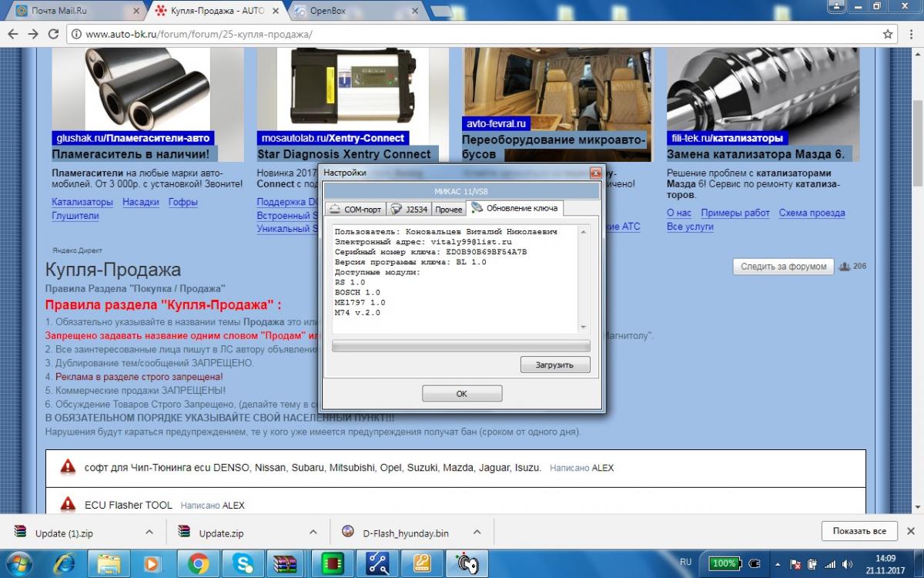Click the browser forward arrow

[x=33, y=35]
